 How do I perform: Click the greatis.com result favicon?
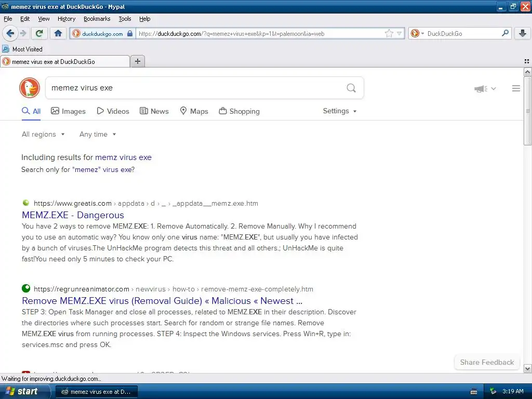point(26,203)
